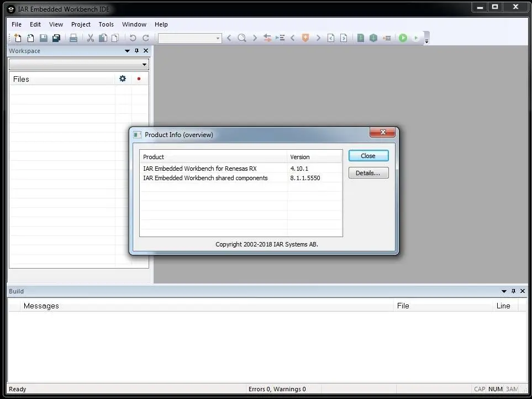Undo the last action in toolbar

[x=133, y=38]
